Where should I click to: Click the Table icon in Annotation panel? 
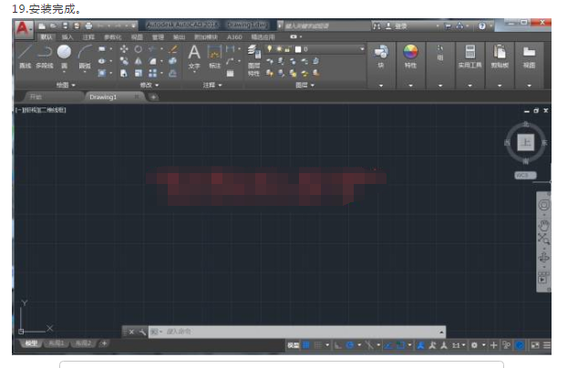click(x=231, y=73)
